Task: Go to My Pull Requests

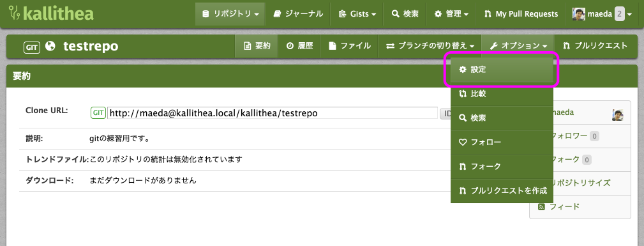Action: [521, 14]
